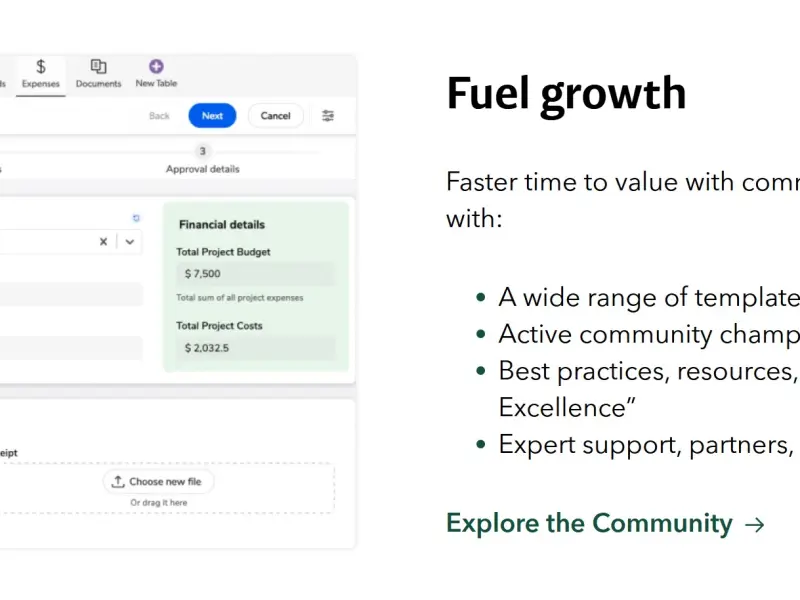The width and height of the screenshot is (800, 600).
Task: Select the Documents table icon
Action: (98, 66)
